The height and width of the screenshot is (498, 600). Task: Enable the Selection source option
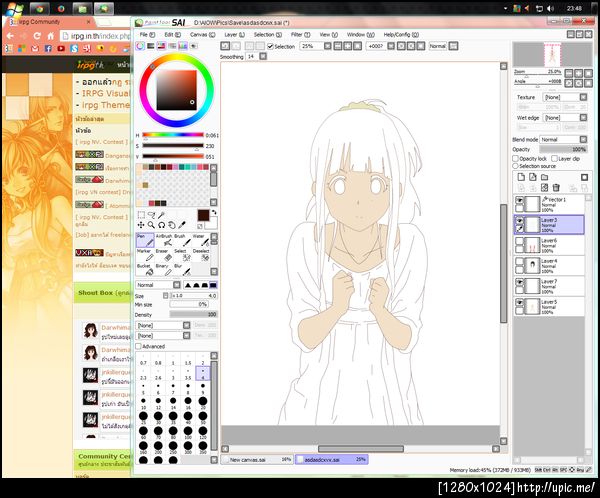[x=515, y=166]
